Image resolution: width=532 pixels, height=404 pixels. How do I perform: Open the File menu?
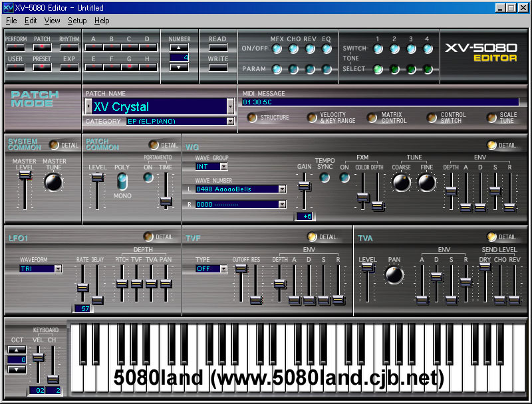pos(11,21)
